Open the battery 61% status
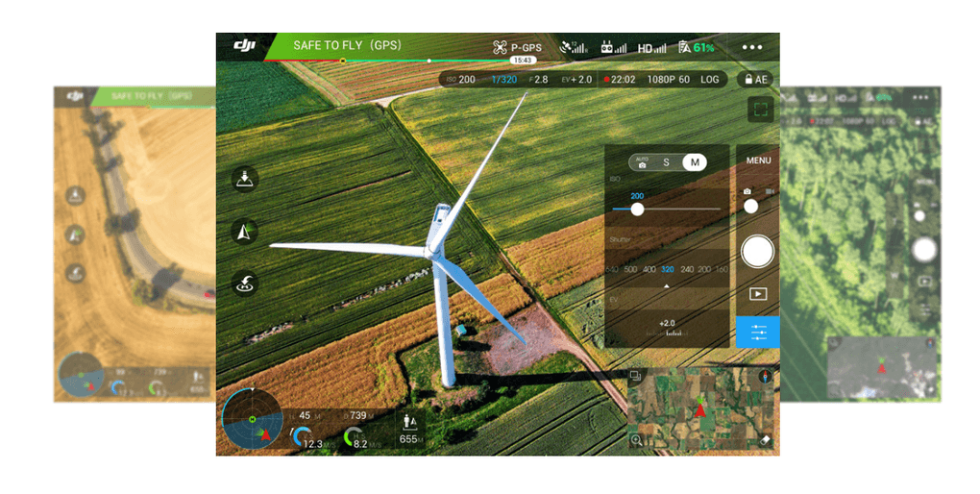 click(697, 47)
